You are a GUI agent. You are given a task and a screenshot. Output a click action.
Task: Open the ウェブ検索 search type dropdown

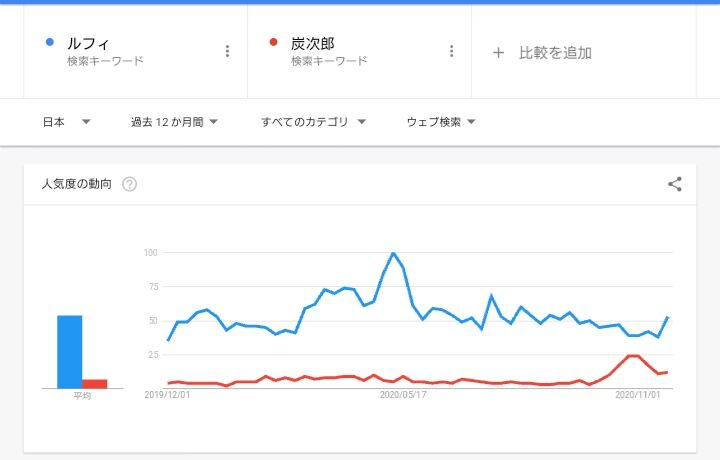[x=441, y=122]
